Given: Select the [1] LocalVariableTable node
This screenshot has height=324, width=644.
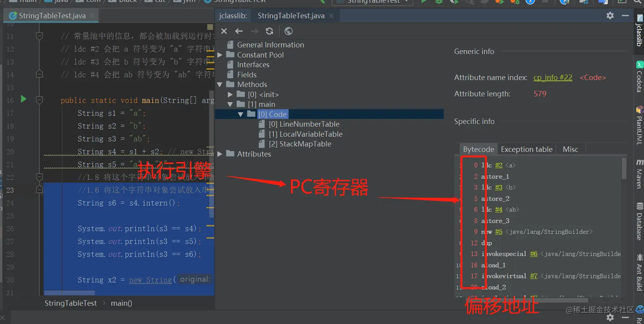Looking at the screenshot, I should click(305, 134).
